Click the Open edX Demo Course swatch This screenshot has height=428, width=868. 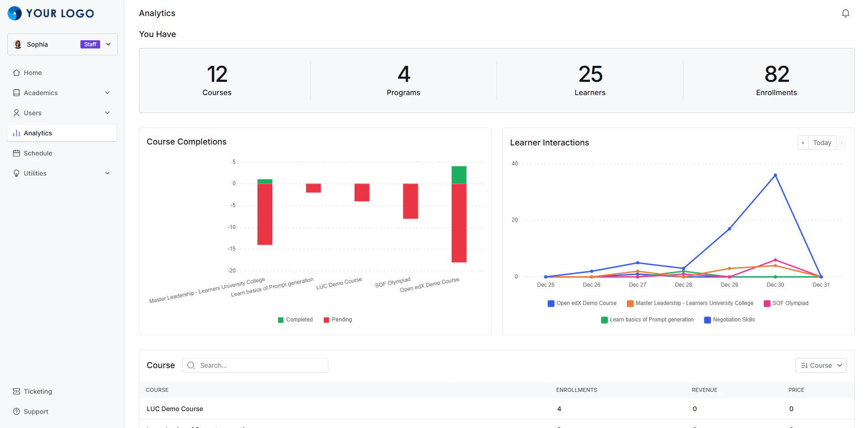click(x=551, y=303)
